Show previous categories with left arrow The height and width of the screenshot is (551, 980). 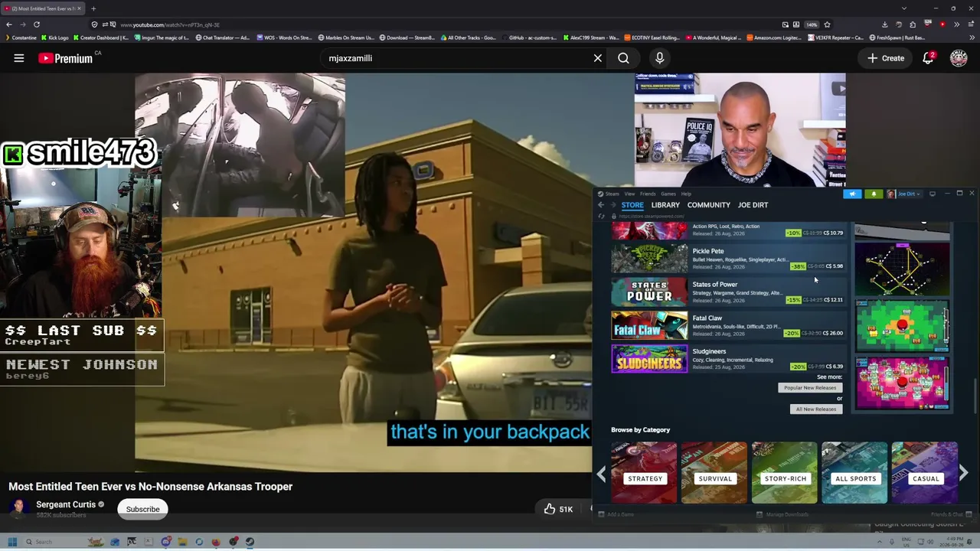(x=602, y=474)
